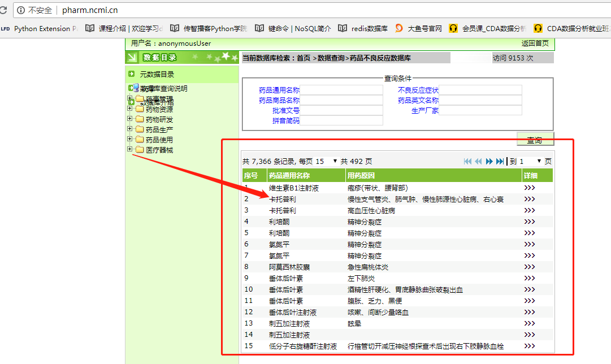611x364 pixels.
Task: Open 数据库查询说明 in the sidebar
Action: point(164,89)
